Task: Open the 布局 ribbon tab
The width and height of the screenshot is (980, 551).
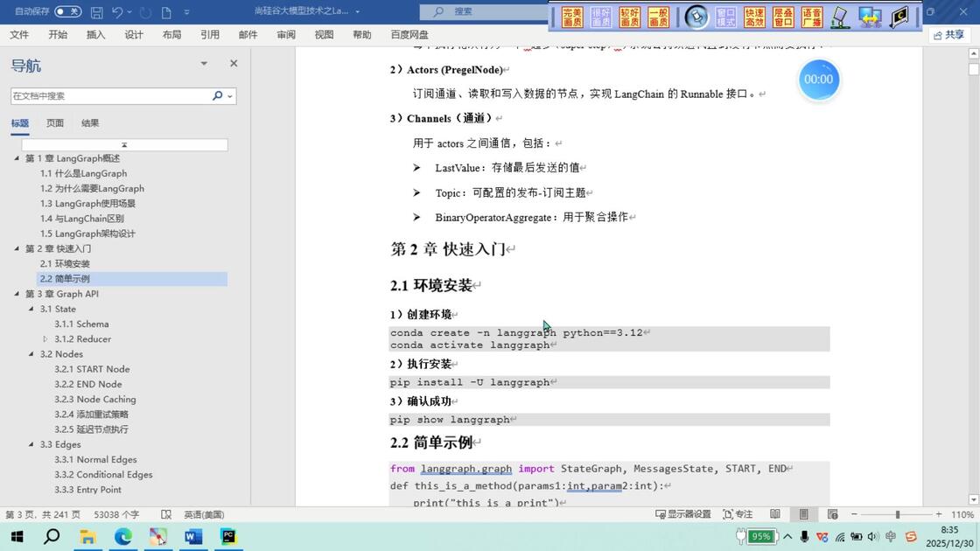Action: [171, 34]
